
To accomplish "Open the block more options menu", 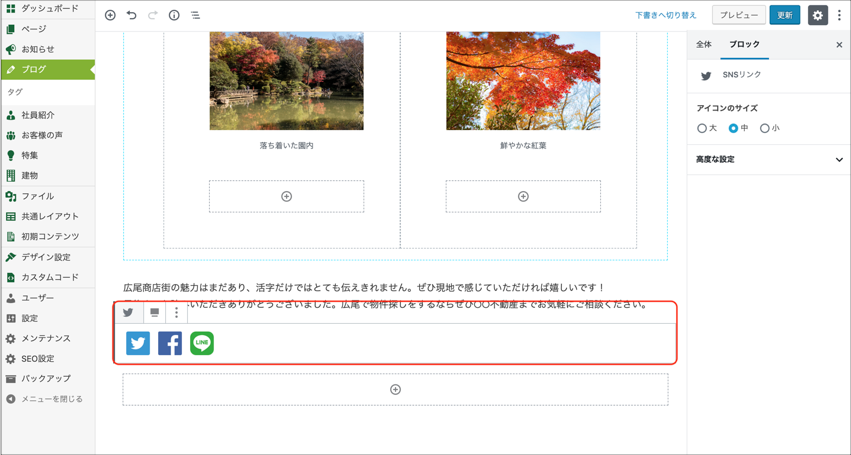I will click(177, 313).
